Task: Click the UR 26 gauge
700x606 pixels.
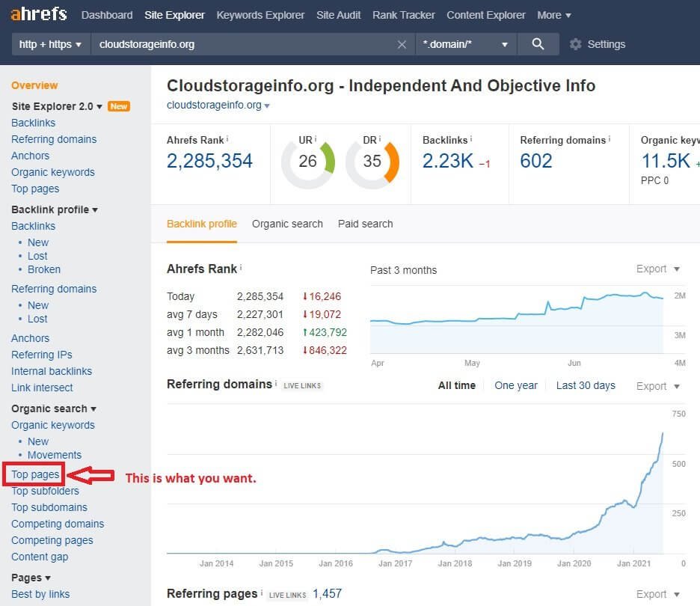Action: [308, 162]
